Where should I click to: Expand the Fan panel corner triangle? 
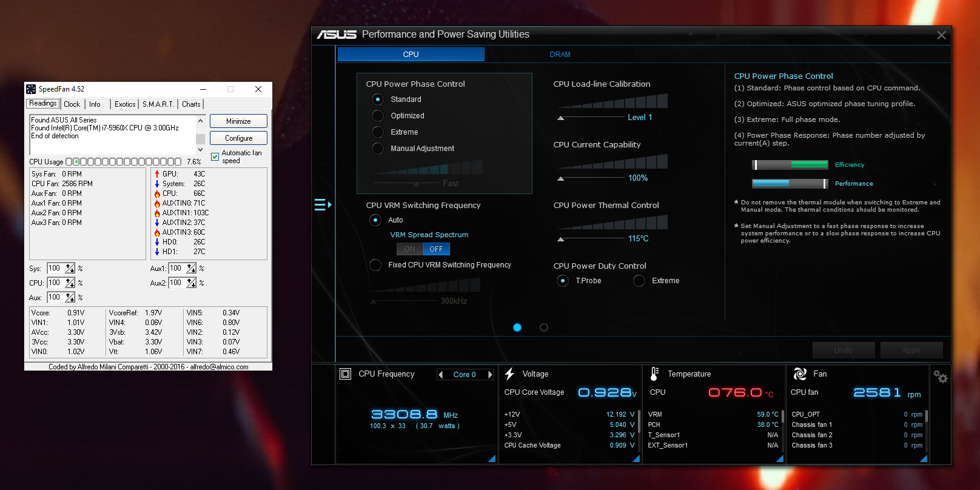pos(924,459)
